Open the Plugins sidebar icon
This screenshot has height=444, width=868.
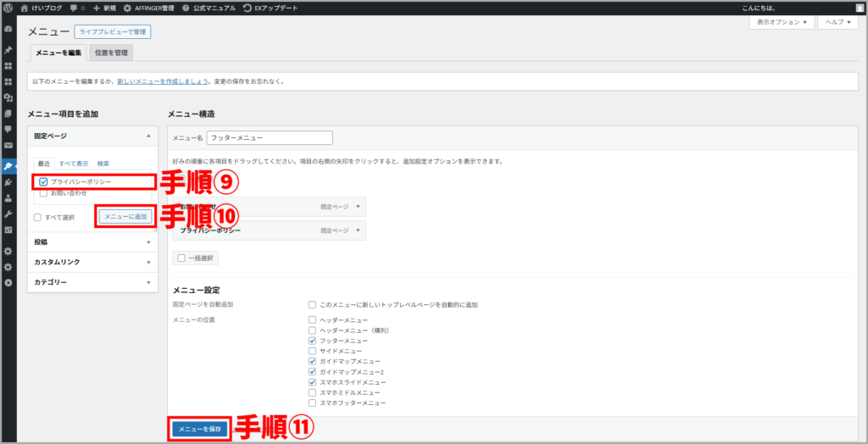tap(8, 181)
